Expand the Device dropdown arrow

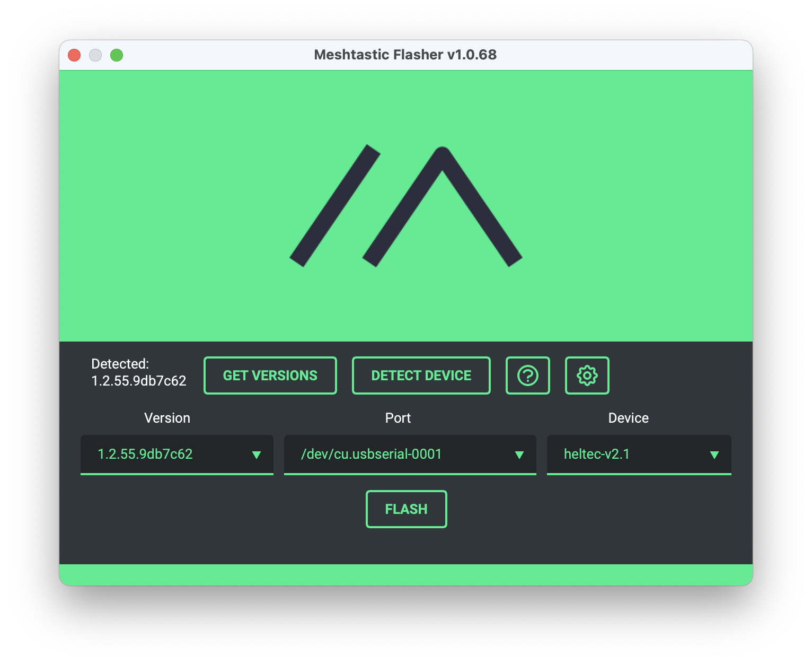[714, 455]
